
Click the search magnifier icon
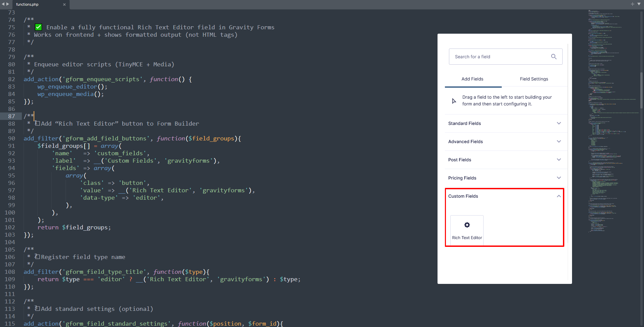(554, 57)
